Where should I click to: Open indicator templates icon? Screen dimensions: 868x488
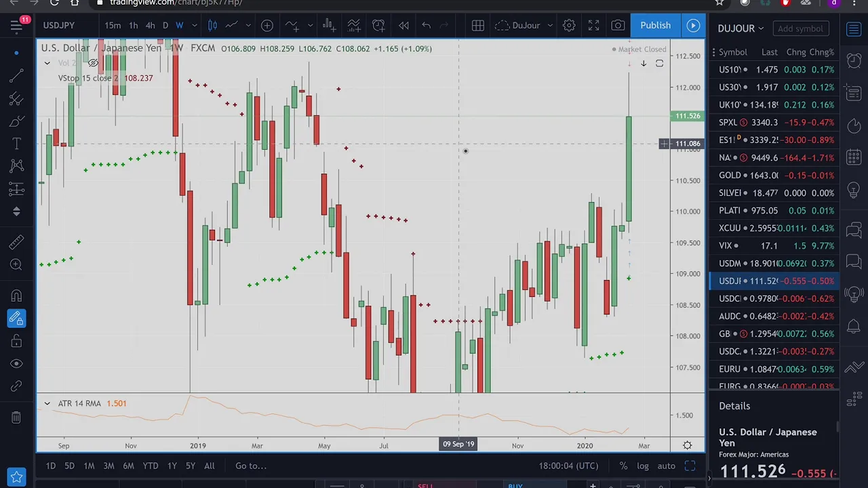click(354, 26)
